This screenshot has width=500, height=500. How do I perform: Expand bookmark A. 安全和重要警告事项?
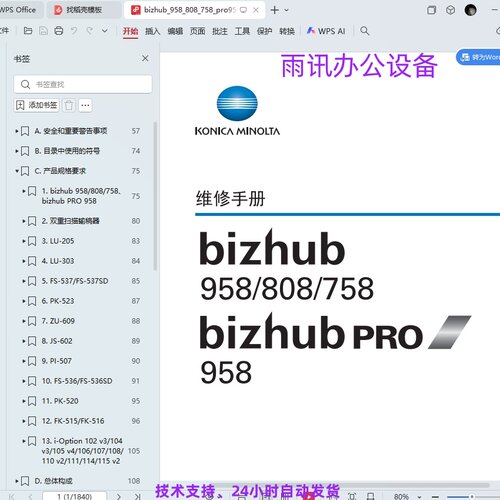17,131
